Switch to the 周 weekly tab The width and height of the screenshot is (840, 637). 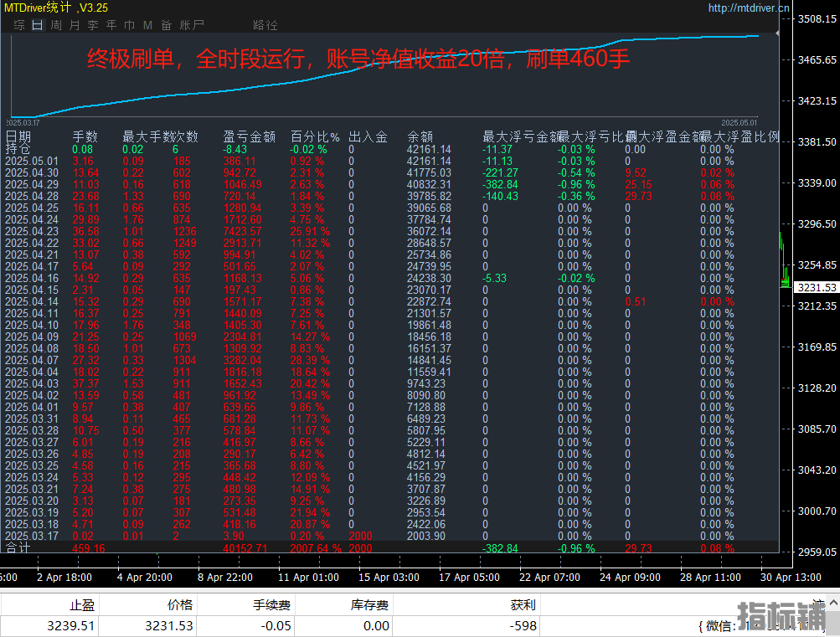(56, 25)
